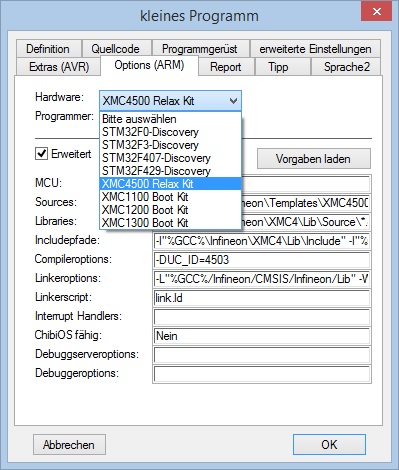Screen dimensions: 399x470
Task: Click the Linkerscript field containing link.ld
Action: click(x=262, y=298)
